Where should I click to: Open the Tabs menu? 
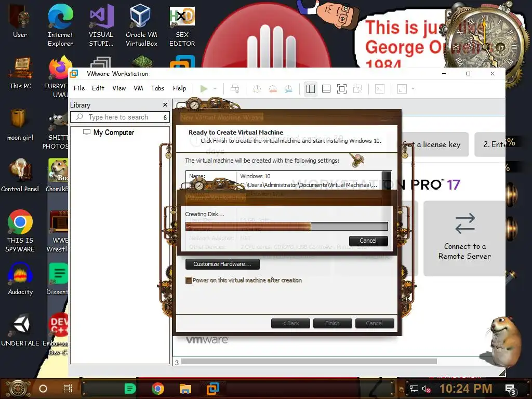click(157, 88)
